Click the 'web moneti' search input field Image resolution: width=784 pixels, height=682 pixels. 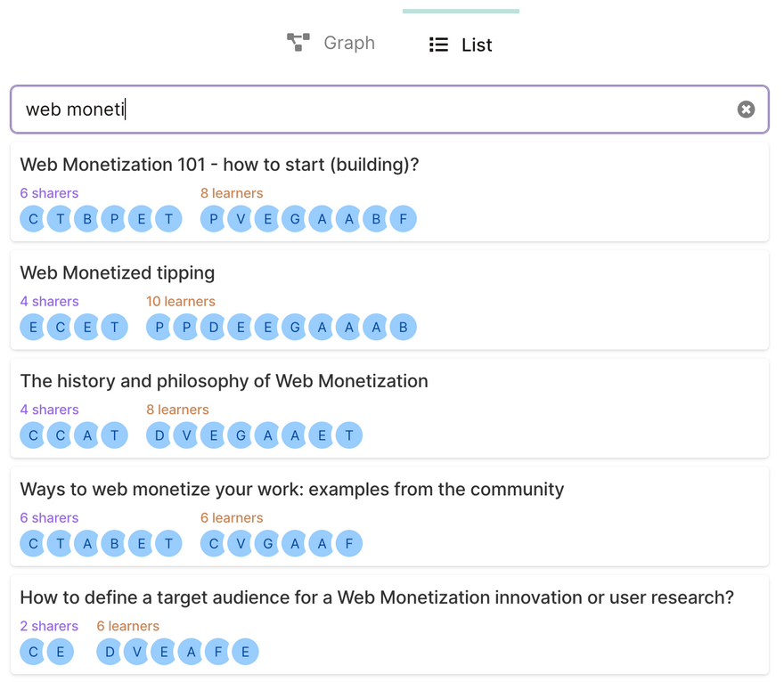click(x=374, y=110)
